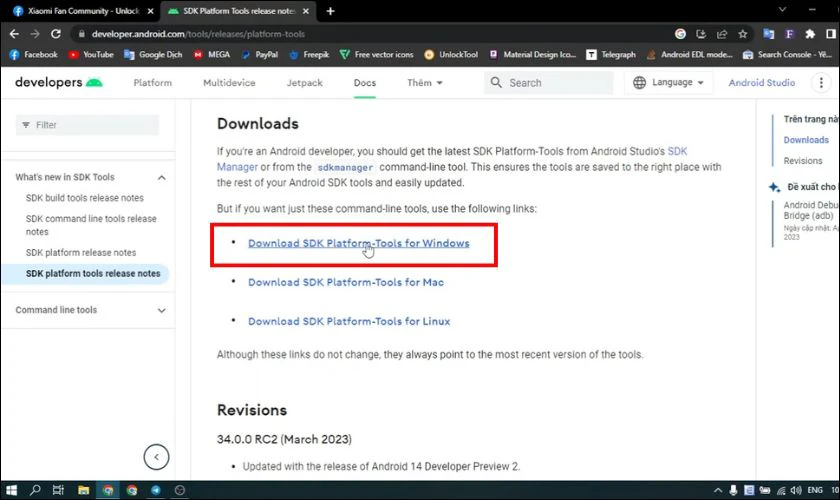Close the Xiaomi Fan Community tab

point(151,11)
